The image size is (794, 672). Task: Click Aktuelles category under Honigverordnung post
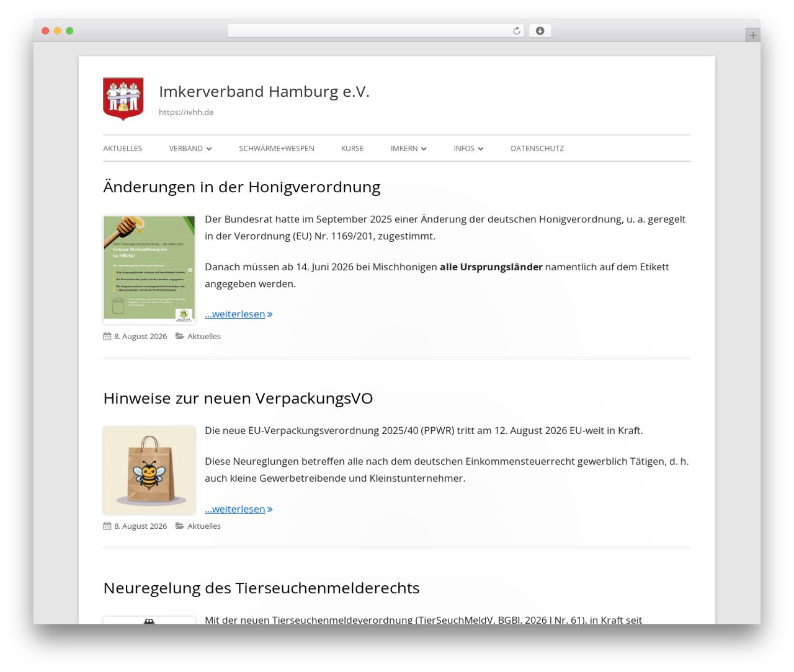click(x=204, y=336)
